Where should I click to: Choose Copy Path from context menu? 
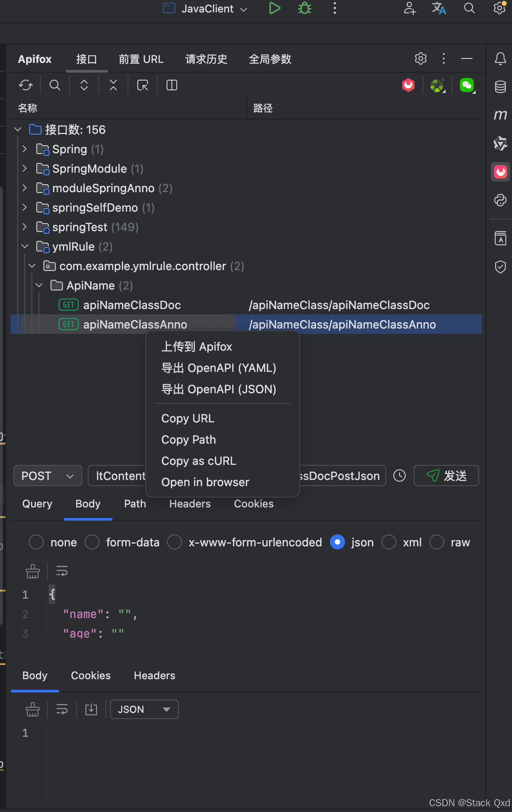223,439
